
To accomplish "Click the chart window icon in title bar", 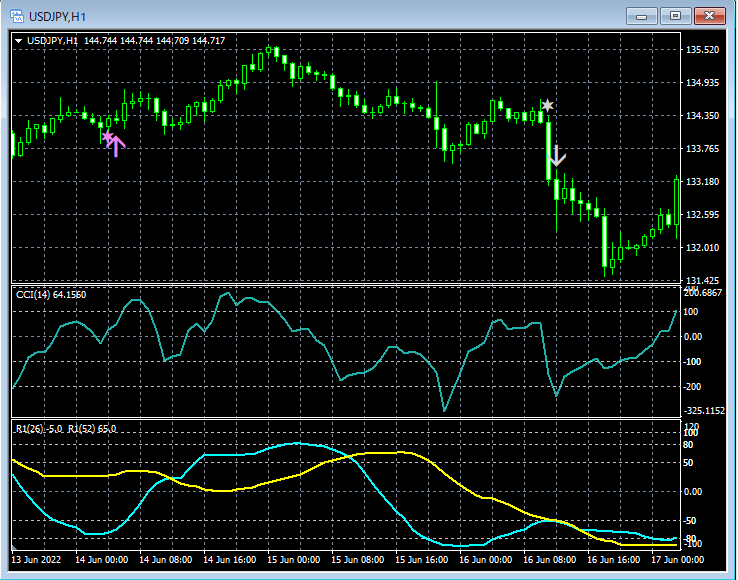I will click(17, 16).
